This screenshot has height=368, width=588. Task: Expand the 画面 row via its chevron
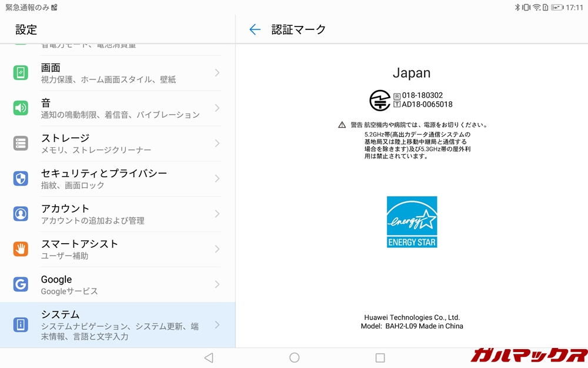pos(218,73)
